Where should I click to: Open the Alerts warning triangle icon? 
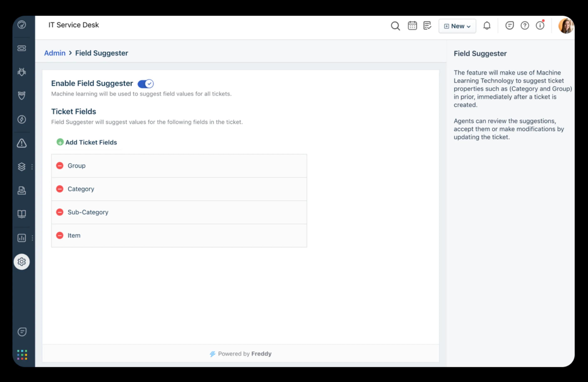[22, 143]
